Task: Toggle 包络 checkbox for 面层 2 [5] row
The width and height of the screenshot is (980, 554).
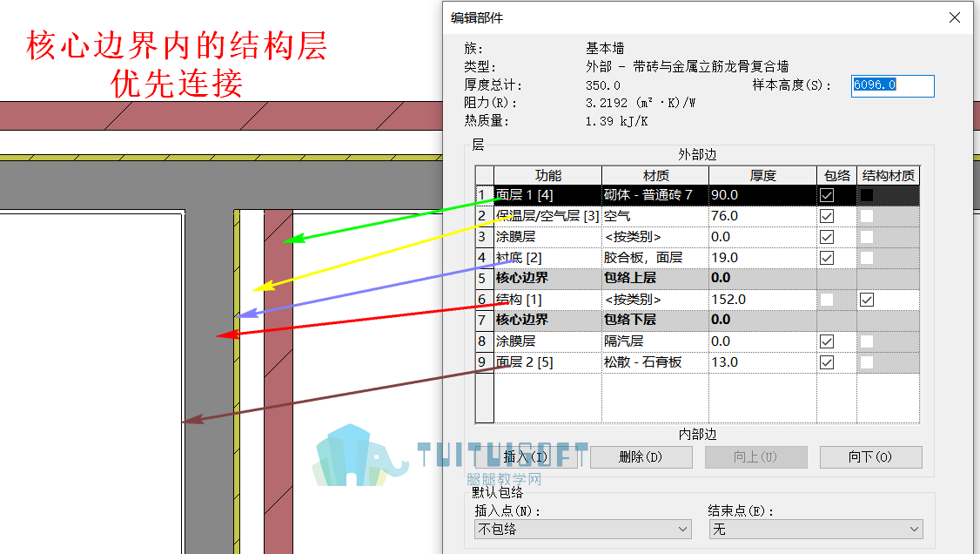Action: click(x=827, y=362)
